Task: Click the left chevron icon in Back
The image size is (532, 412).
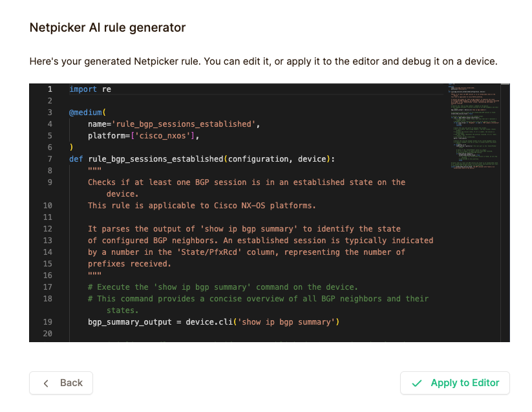Action: (46, 383)
